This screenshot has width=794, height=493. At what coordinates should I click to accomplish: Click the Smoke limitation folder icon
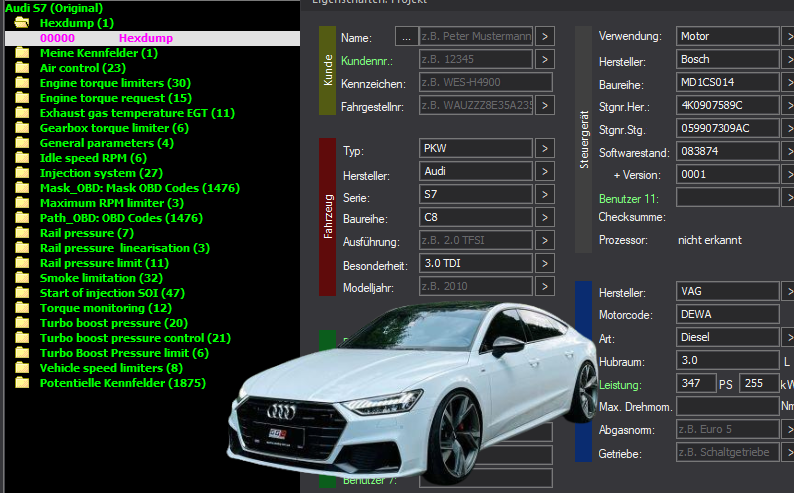22,277
